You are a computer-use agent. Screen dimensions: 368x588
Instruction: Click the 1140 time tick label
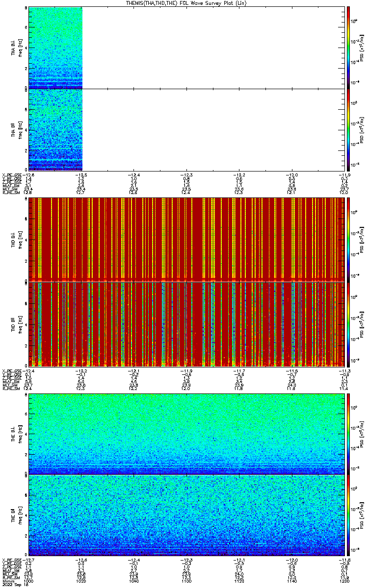(291, 581)
